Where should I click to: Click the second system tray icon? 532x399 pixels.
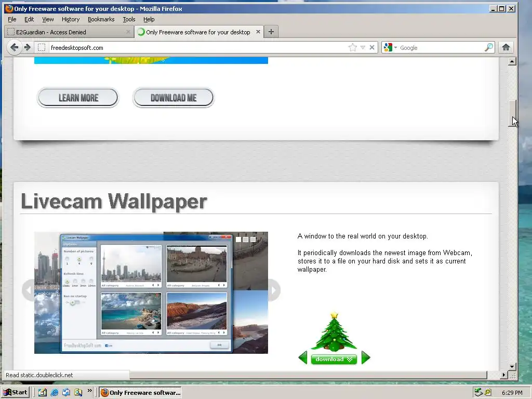[x=488, y=393]
